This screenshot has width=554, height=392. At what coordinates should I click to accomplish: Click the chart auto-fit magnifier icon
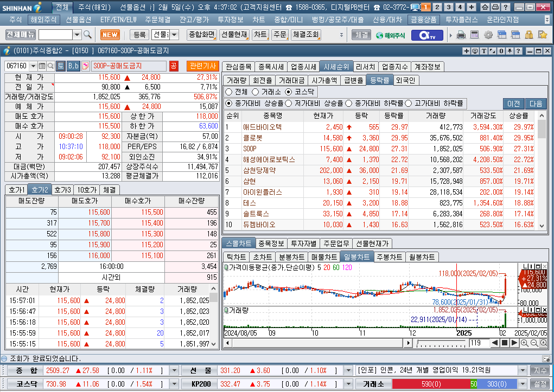[543, 343]
